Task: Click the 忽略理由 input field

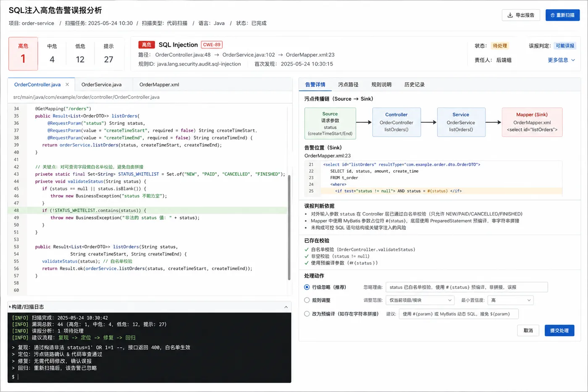Action: 467,287
